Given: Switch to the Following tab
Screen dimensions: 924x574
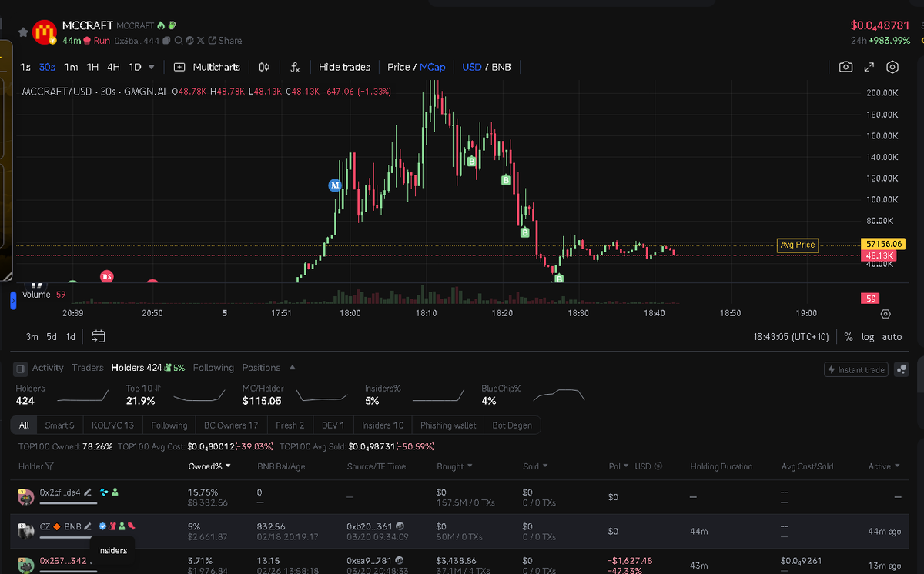Looking at the screenshot, I should click(x=214, y=368).
